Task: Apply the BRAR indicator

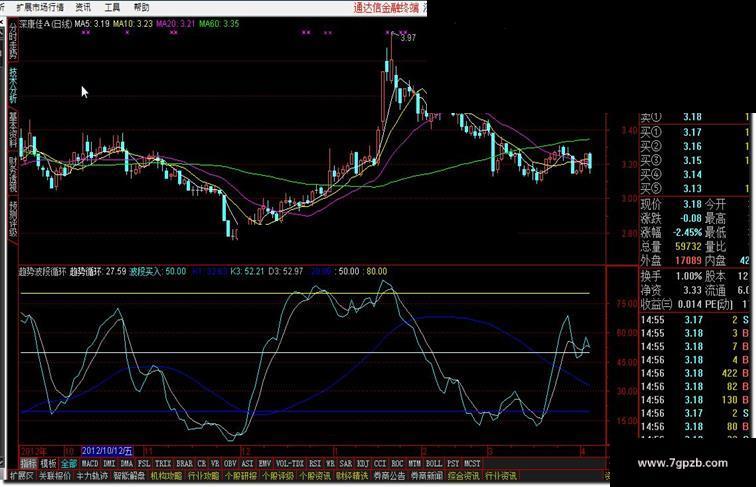Action: click(184, 463)
